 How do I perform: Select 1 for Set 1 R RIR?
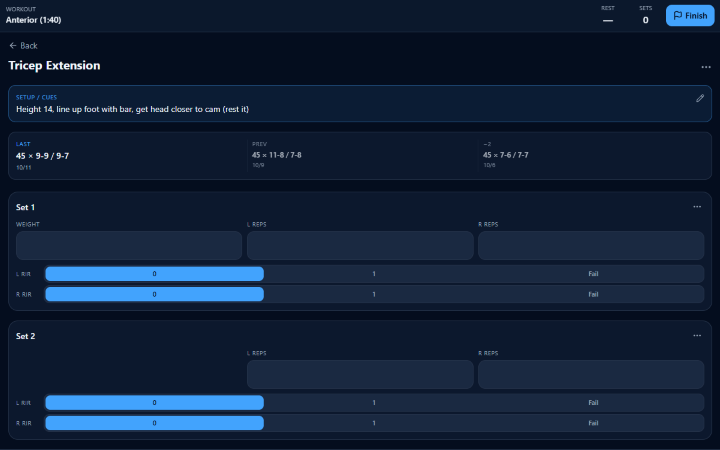click(374, 294)
